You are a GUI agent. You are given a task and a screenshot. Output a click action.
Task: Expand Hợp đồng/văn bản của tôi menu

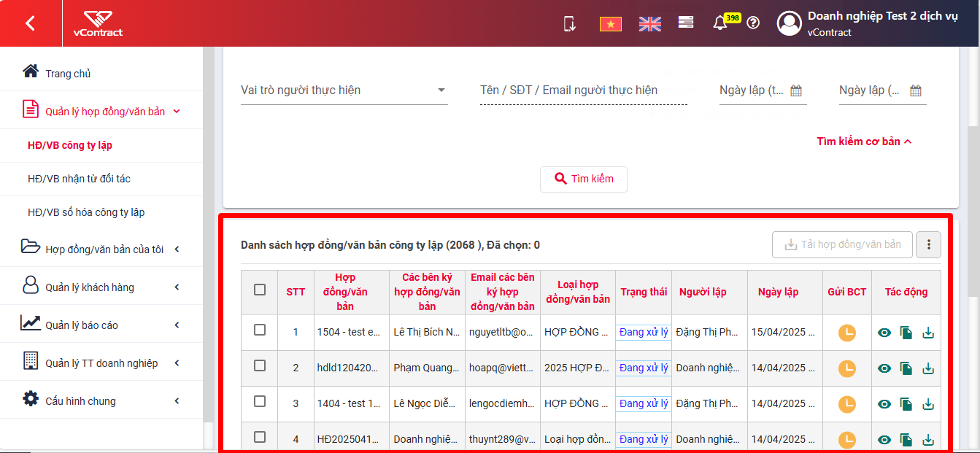click(101, 249)
